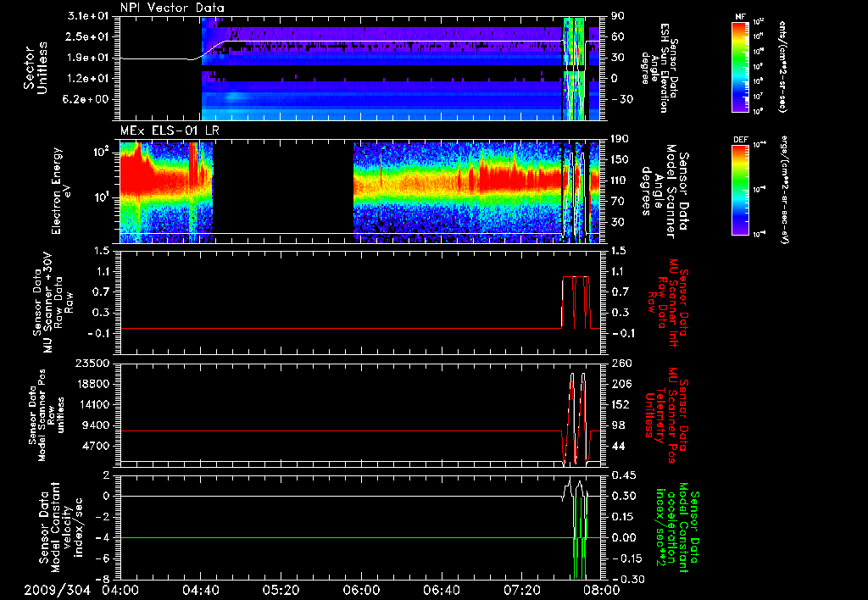This screenshot has height=600, width=868.
Task: Click the 3.1e+01 sector tick value
Action: pyautogui.click(x=90, y=16)
